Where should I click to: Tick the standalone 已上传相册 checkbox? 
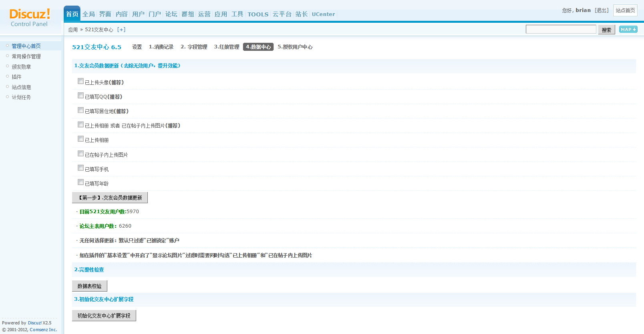click(x=80, y=139)
